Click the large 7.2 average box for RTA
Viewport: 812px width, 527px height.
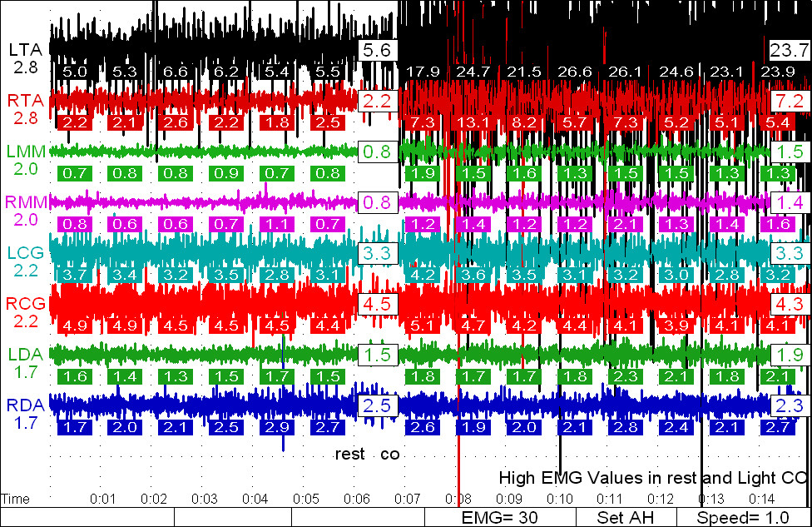coord(790,101)
